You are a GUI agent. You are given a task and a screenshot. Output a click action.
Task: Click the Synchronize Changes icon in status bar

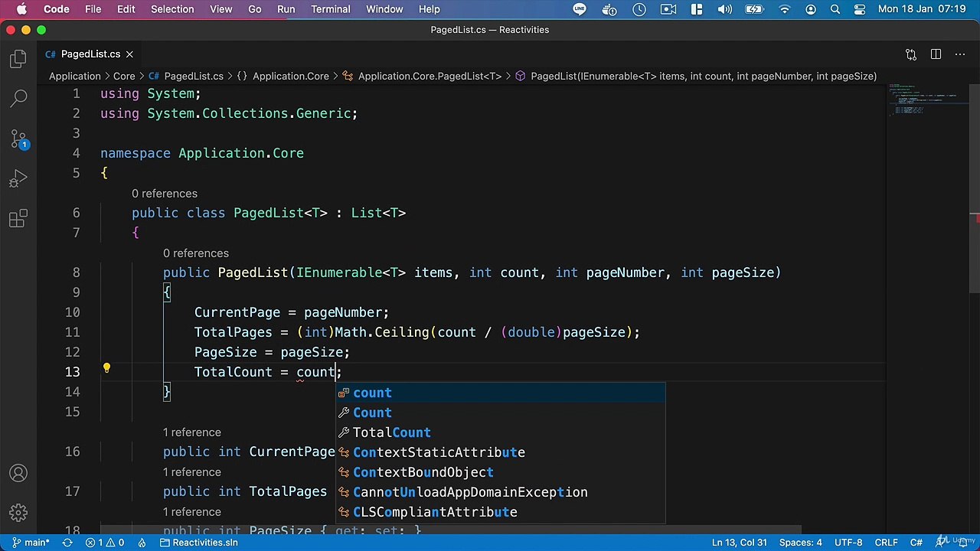click(x=67, y=543)
